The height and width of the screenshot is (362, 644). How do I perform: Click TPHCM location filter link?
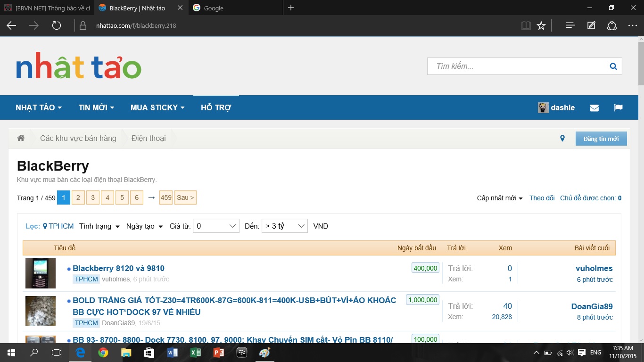58,226
